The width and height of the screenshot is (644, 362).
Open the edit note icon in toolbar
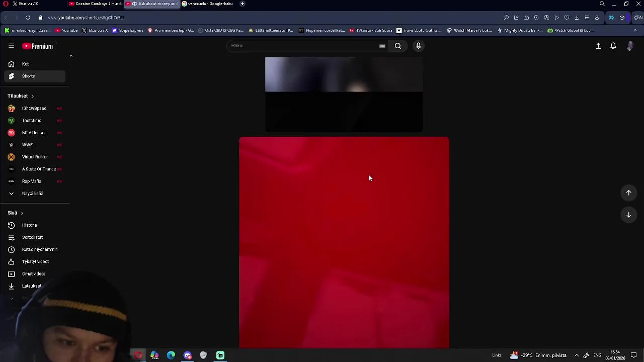click(x=516, y=18)
